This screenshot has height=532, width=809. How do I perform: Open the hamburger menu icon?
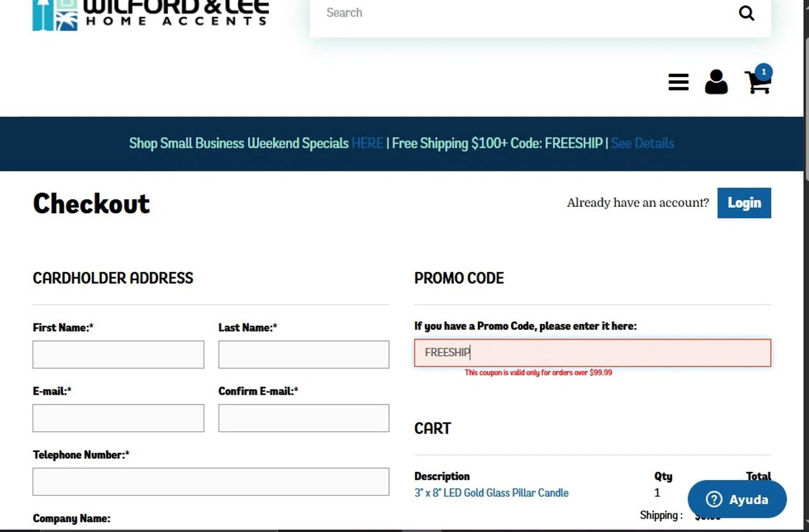[678, 82]
